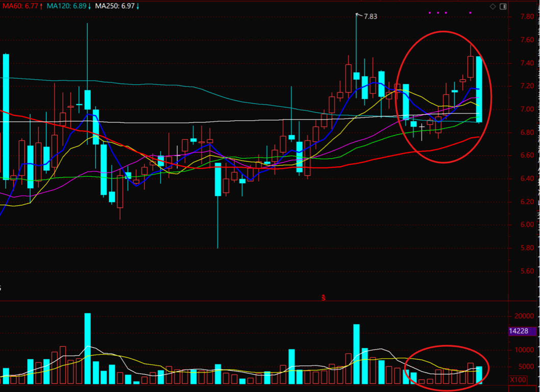Viewport: 540px width, 392px height.
Task: Click the 5.60 price axis label
Action: (527, 271)
